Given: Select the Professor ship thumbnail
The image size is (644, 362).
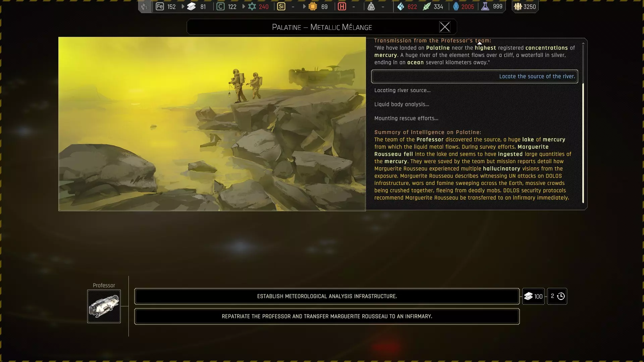Looking at the screenshot, I should (x=104, y=306).
